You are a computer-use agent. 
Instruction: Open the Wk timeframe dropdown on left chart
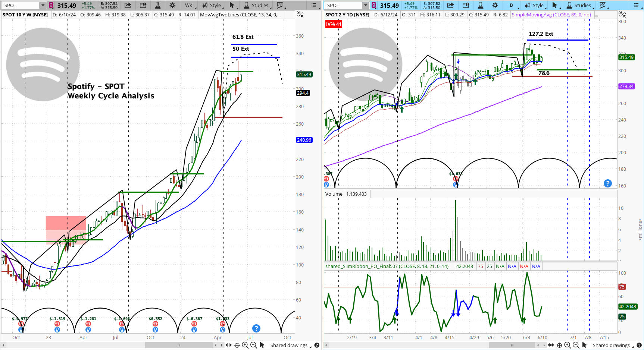(189, 5)
